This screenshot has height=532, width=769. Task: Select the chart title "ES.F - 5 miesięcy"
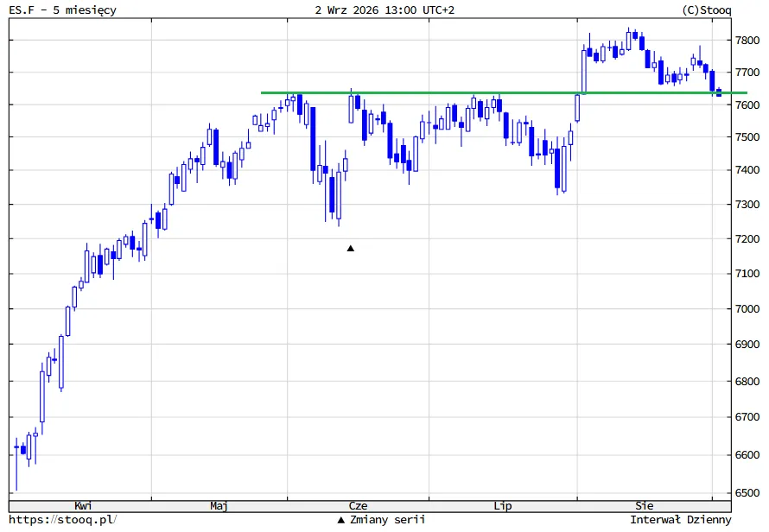(63, 9)
